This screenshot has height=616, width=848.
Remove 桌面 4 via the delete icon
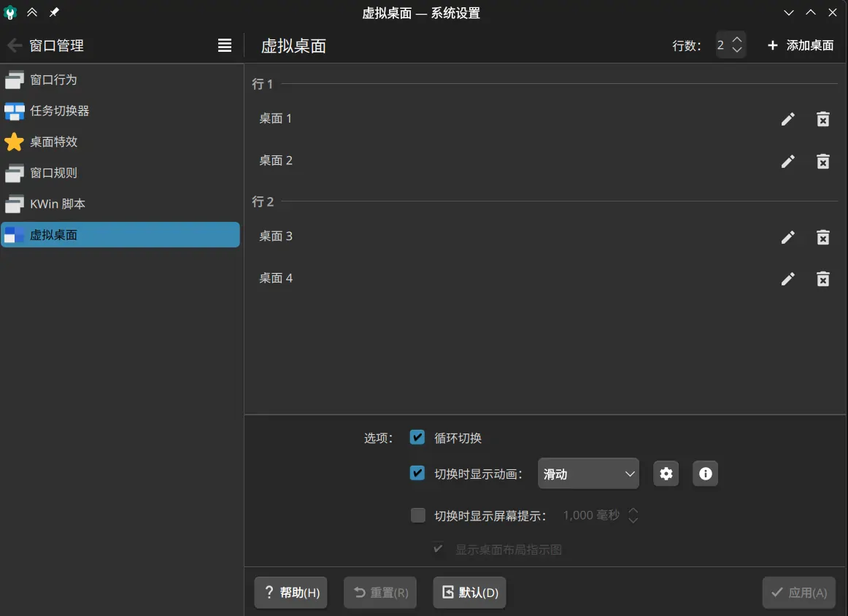[823, 279]
